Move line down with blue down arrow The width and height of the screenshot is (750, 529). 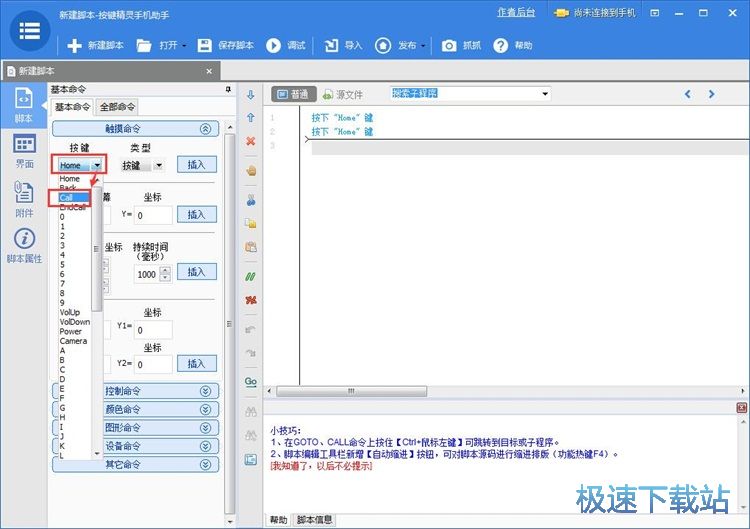251,95
